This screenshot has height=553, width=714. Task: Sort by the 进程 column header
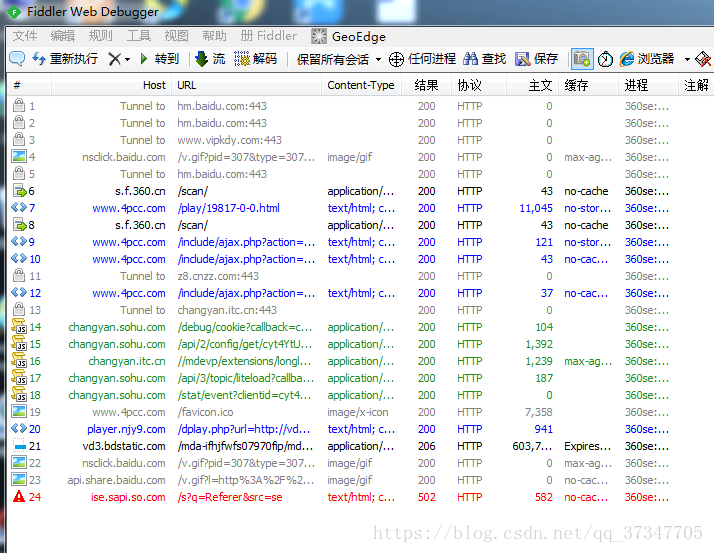tap(648, 85)
